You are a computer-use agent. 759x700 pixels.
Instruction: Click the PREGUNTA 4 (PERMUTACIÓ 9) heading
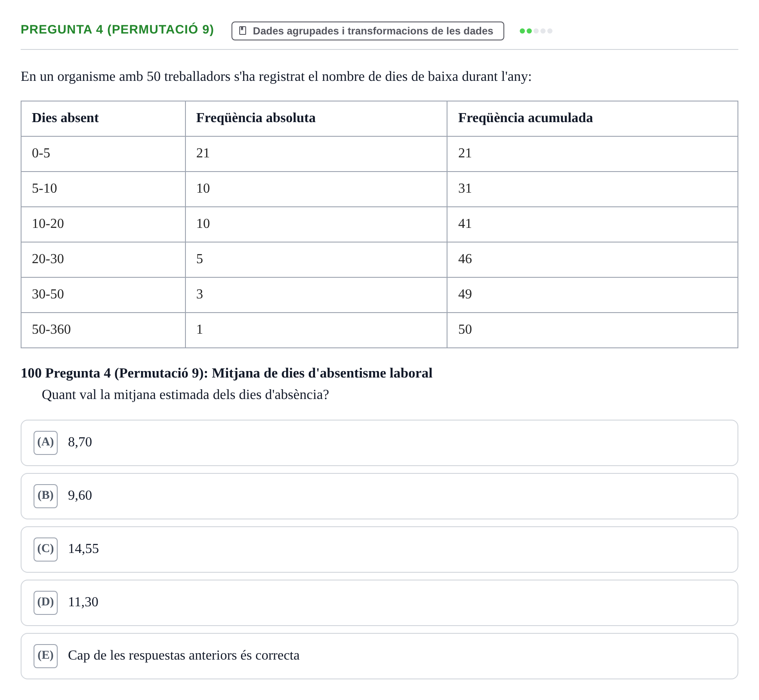pos(117,30)
